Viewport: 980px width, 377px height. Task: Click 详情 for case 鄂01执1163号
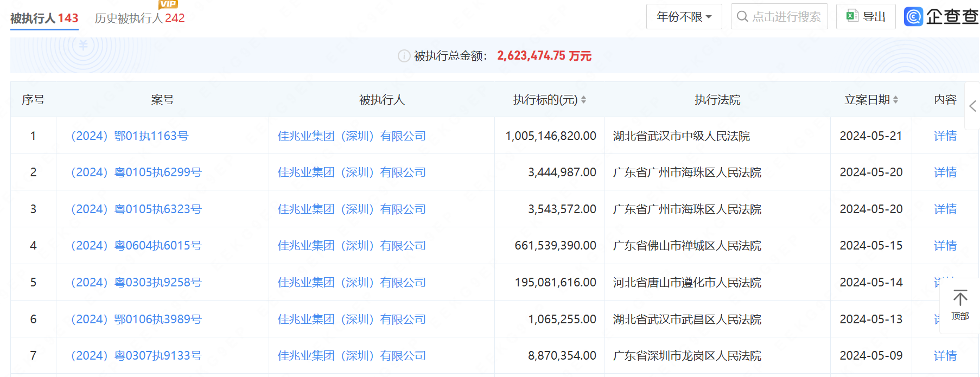pyautogui.click(x=945, y=136)
